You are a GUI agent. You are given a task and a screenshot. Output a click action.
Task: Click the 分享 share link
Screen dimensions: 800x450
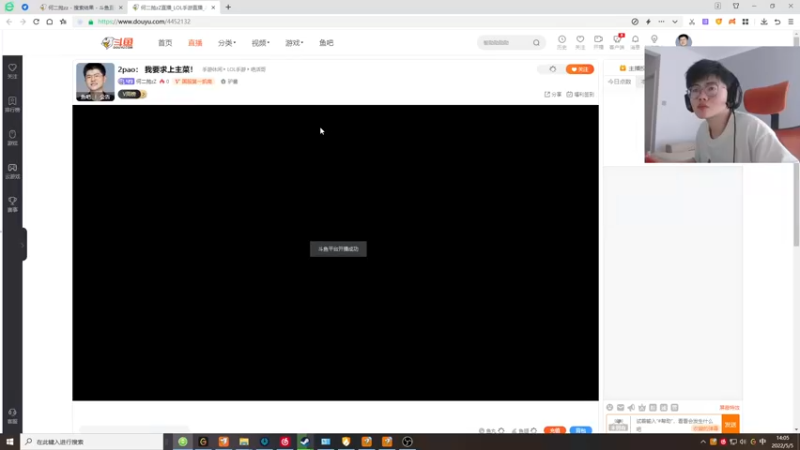(553, 94)
